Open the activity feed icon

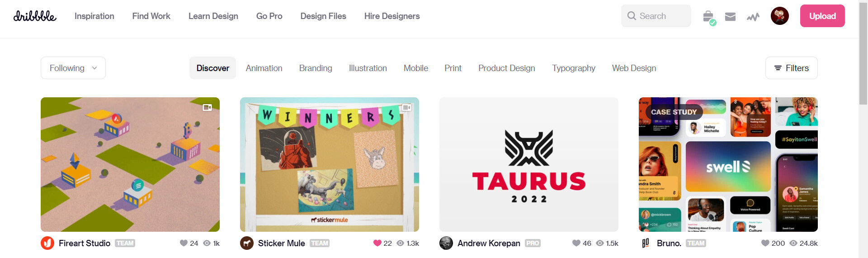click(753, 17)
